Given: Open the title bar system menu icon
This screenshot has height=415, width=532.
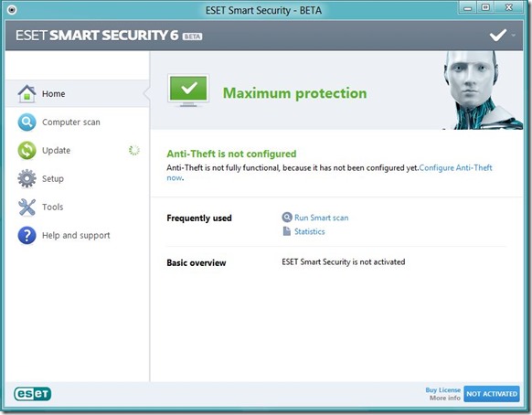Looking at the screenshot, I should point(12,10).
